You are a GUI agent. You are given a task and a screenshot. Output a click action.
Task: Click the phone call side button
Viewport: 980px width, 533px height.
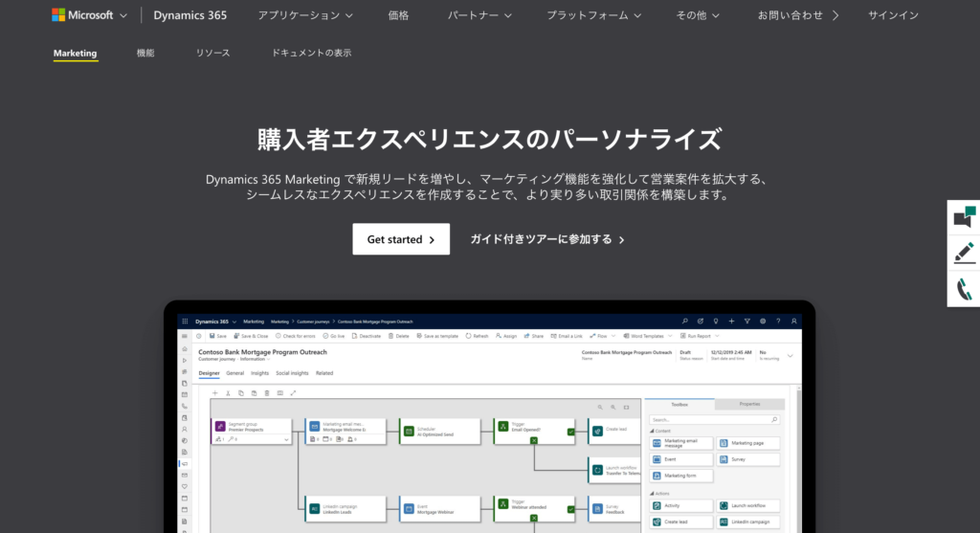[x=964, y=289]
